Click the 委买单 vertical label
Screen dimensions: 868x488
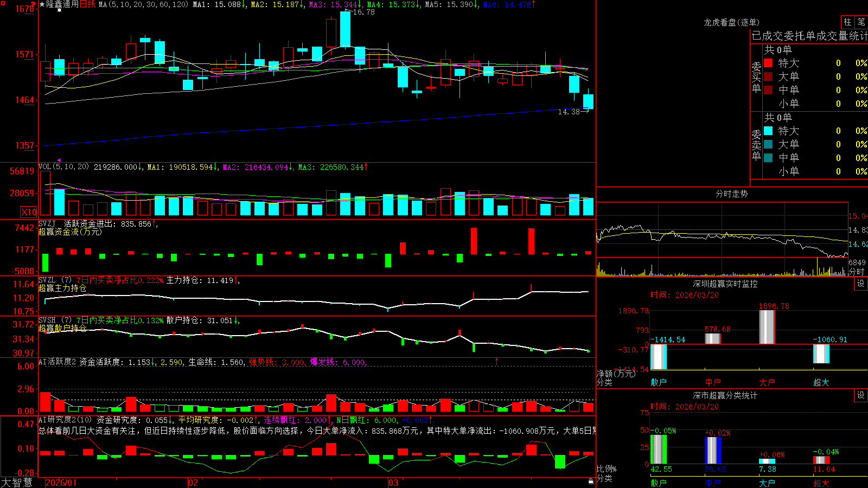pos(756,77)
